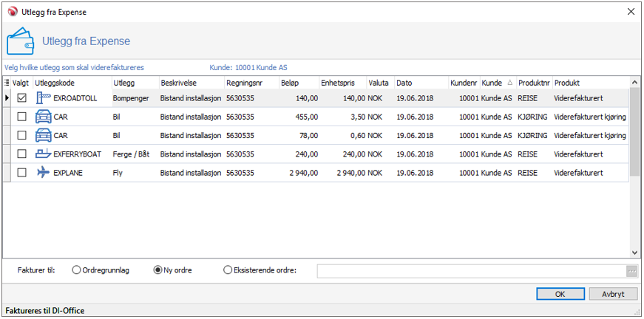Click the car icon in the 455,00 row
This screenshot has width=644, height=319.
pyautogui.click(x=43, y=117)
